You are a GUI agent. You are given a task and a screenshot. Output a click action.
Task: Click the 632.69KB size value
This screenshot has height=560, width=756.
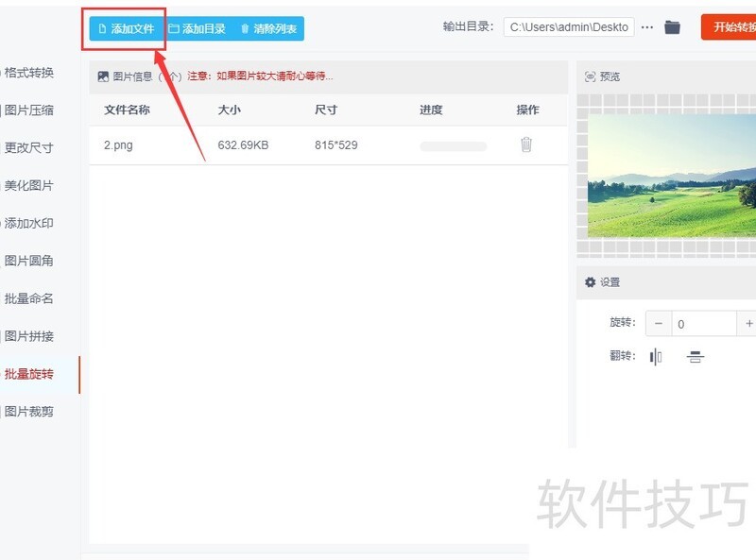click(x=243, y=145)
